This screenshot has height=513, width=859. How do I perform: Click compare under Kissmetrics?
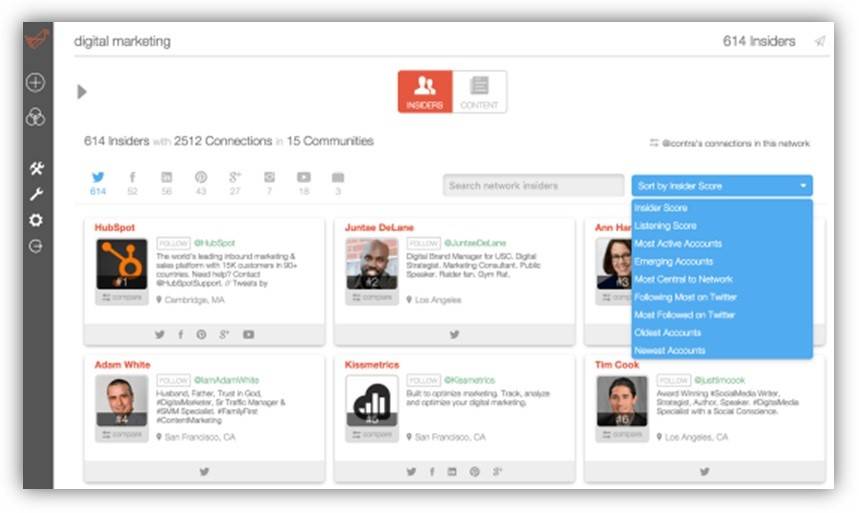pos(372,435)
